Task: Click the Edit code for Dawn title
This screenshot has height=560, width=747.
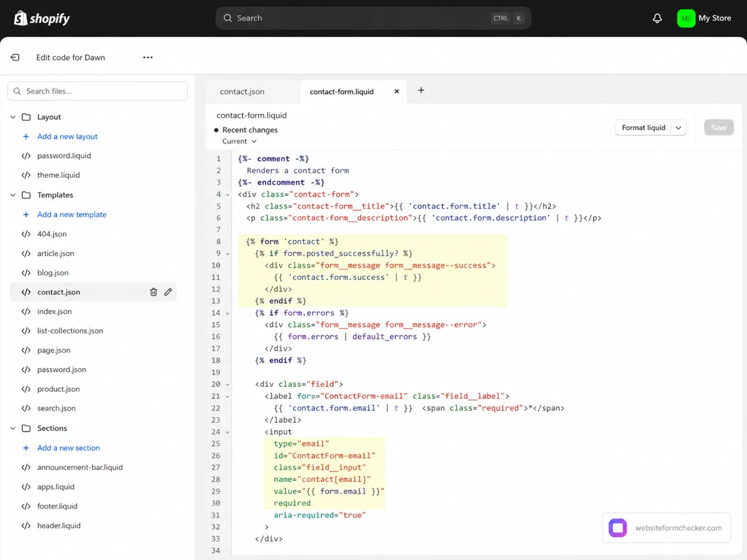Action: click(x=71, y=57)
